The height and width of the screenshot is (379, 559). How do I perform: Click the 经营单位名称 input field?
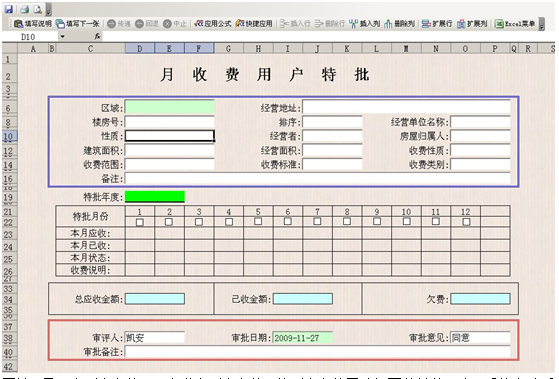pos(480,122)
